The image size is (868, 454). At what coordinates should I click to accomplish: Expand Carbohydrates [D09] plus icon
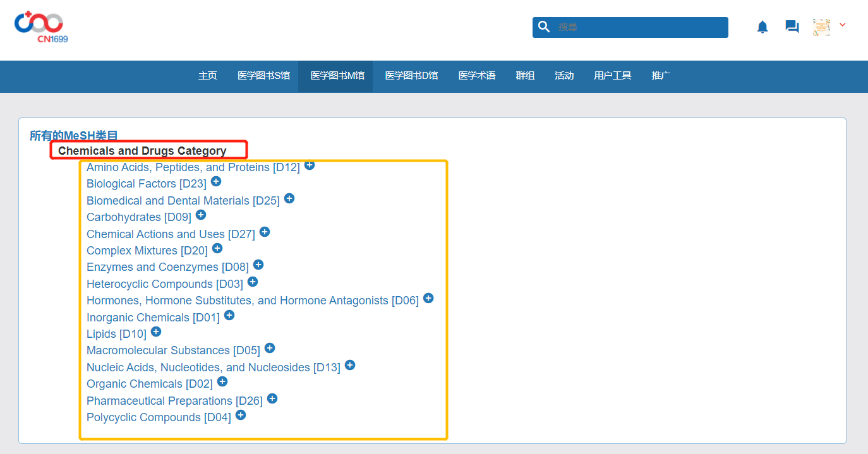pos(201,215)
